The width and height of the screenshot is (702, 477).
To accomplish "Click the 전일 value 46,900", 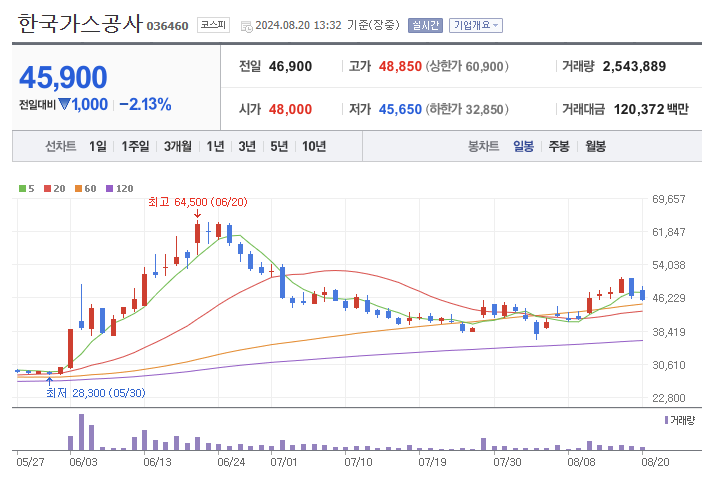I will (290, 66).
